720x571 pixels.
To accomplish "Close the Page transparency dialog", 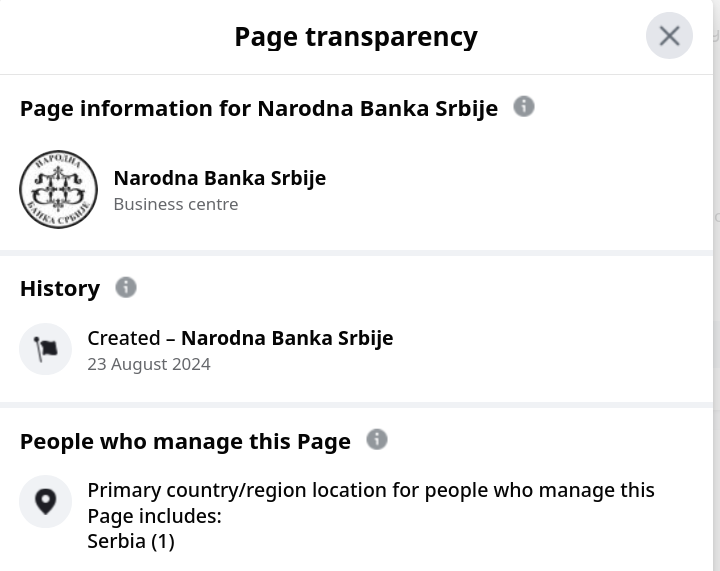I will click(669, 36).
